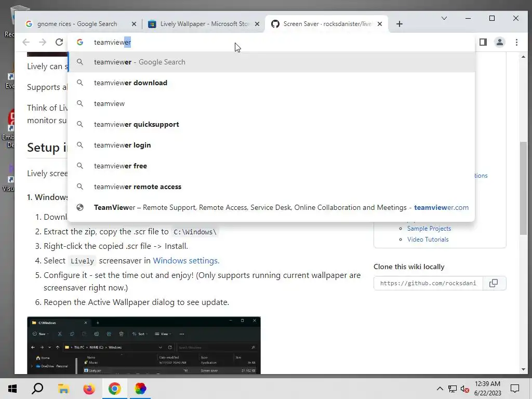The image size is (532, 399).
Task: Open Windows Start menu
Action: (12, 389)
